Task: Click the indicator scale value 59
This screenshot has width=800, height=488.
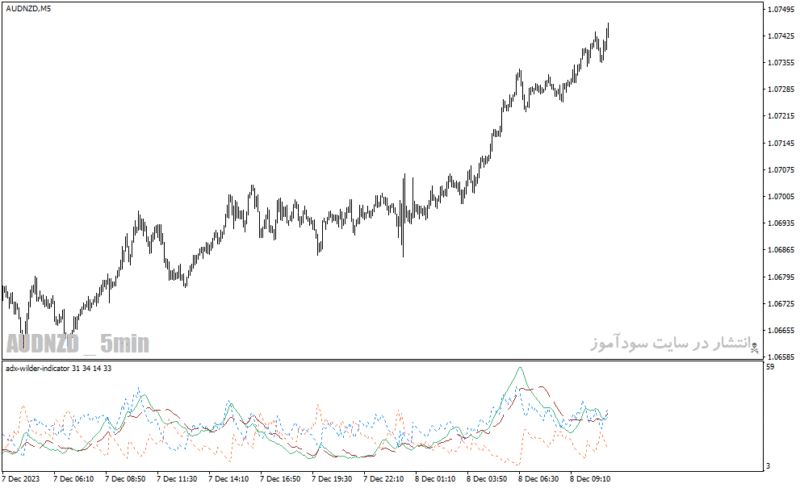Action: (770, 367)
